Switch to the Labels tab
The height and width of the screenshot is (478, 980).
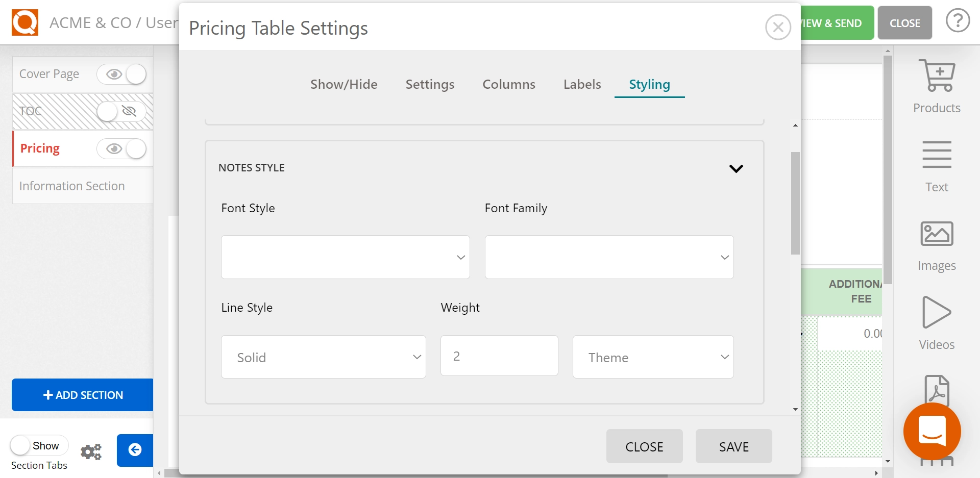pos(582,84)
